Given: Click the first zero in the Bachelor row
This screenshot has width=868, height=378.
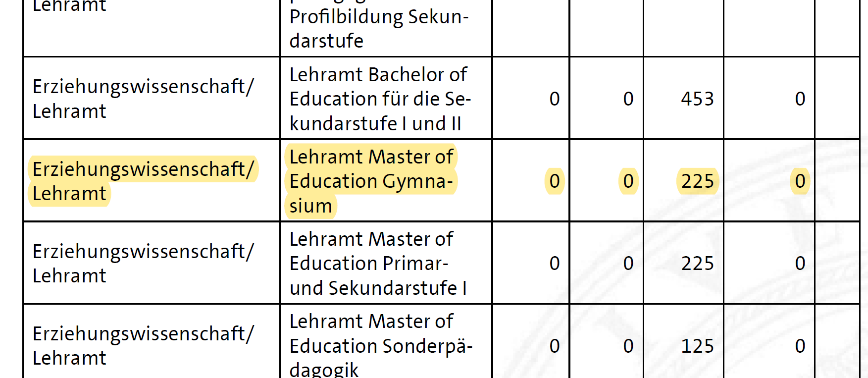Looking at the screenshot, I should [x=555, y=99].
